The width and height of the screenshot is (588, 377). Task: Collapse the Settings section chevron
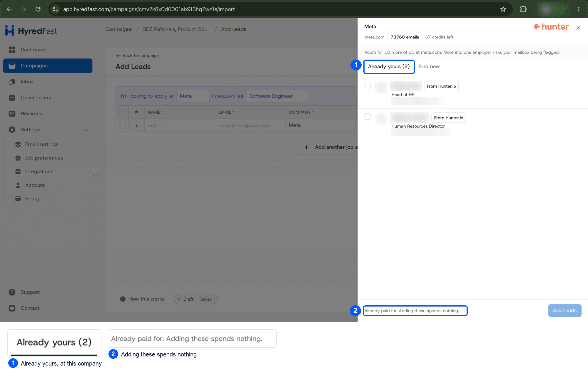(85, 129)
